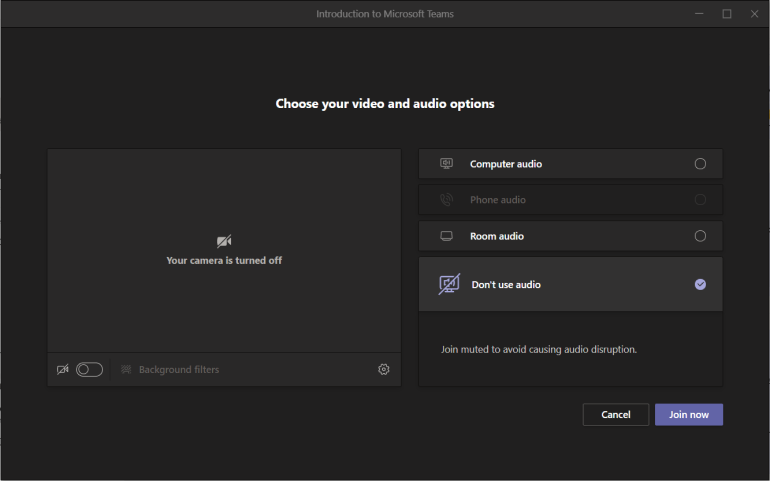
Task: Cancel joining the meeting
Action: click(x=616, y=415)
